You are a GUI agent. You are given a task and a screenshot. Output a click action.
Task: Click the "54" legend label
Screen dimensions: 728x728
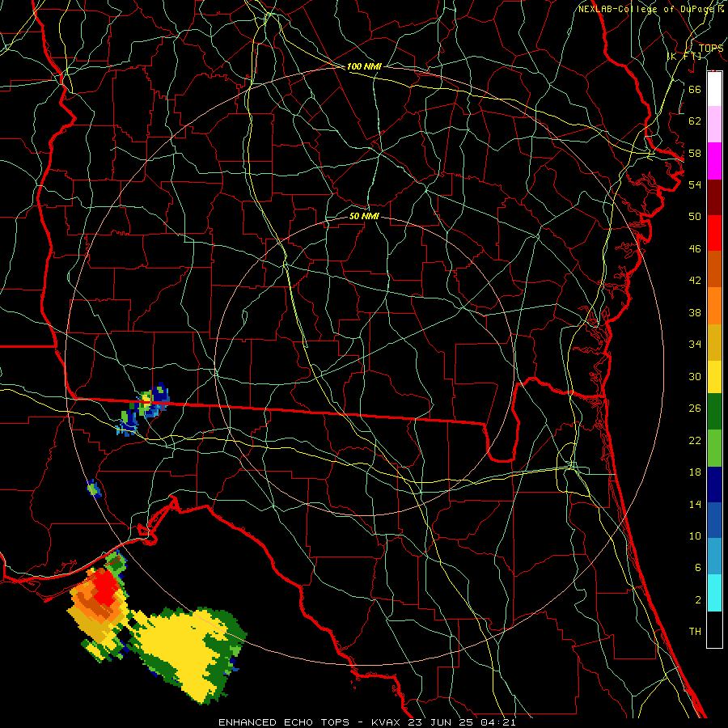tap(695, 184)
